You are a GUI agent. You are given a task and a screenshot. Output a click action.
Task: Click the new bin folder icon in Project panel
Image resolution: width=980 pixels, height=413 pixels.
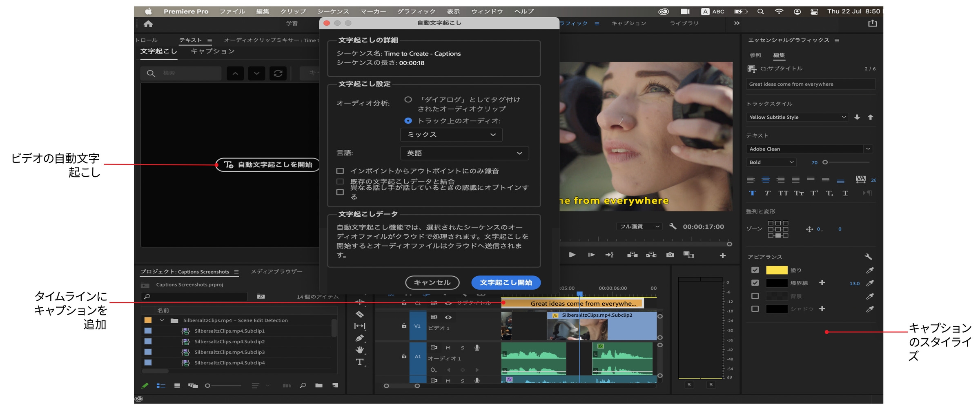(319, 385)
